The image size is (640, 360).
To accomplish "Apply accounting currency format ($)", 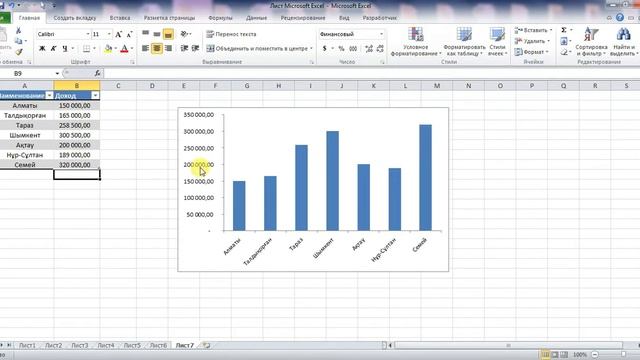I will [324, 49].
